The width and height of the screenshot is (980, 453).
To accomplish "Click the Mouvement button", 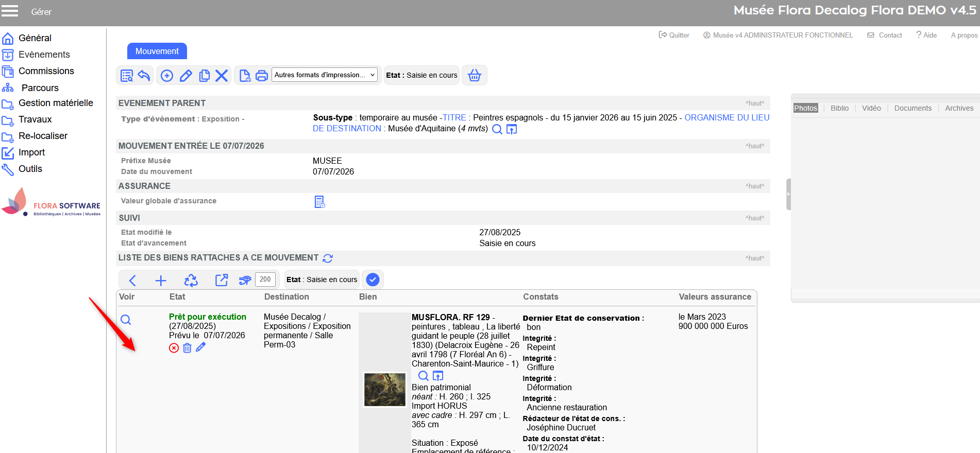I will point(157,51).
